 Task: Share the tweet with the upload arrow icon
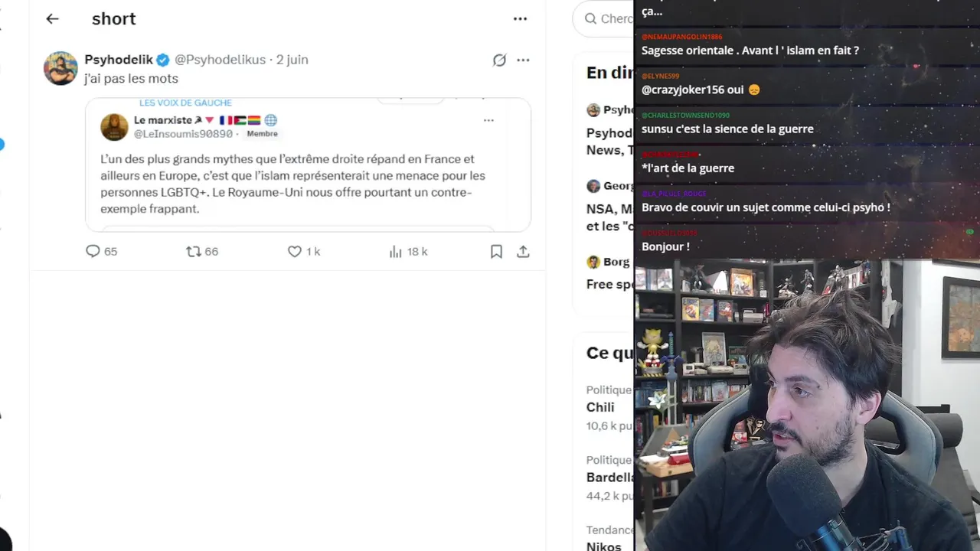523,251
